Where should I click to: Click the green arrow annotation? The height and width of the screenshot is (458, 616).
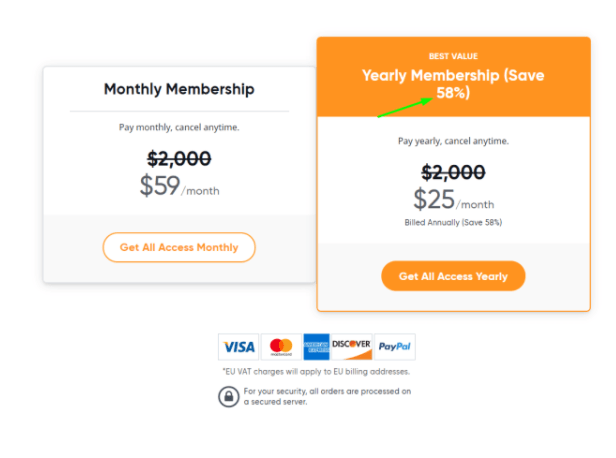pos(405,107)
